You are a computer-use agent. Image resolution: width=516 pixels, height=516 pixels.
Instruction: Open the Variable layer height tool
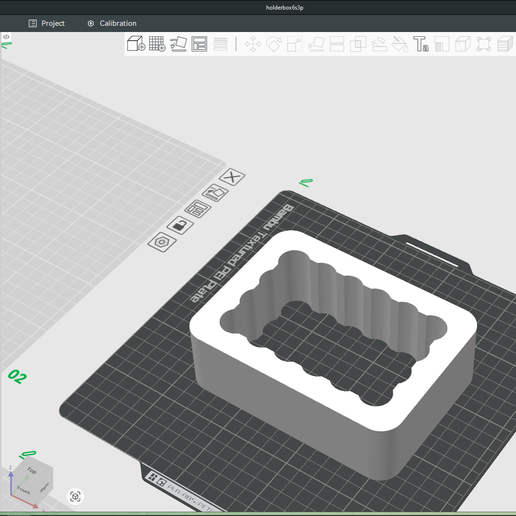220,44
